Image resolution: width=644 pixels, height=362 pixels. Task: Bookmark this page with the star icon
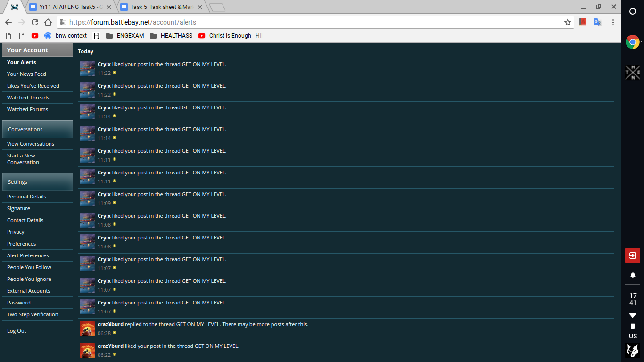[568, 22]
